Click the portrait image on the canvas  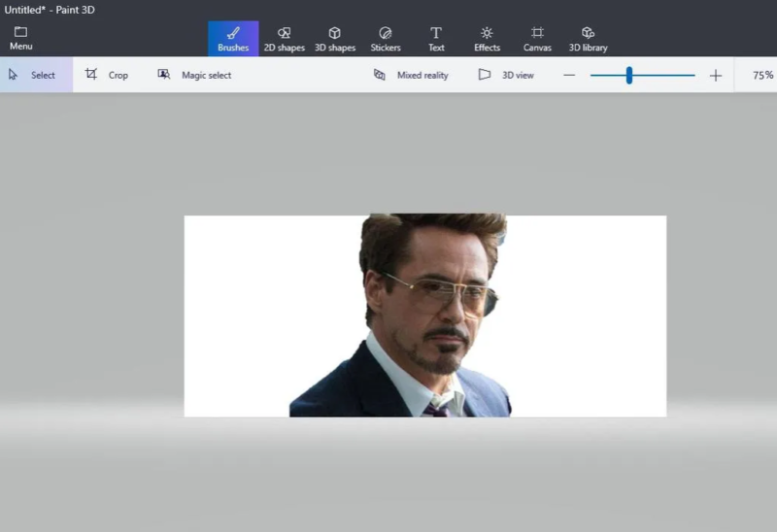[401, 316]
